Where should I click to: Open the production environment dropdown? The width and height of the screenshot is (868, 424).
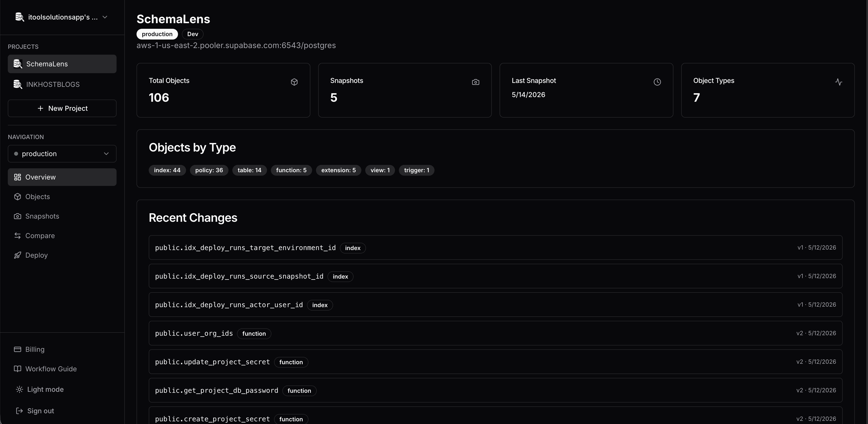point(62,154)
